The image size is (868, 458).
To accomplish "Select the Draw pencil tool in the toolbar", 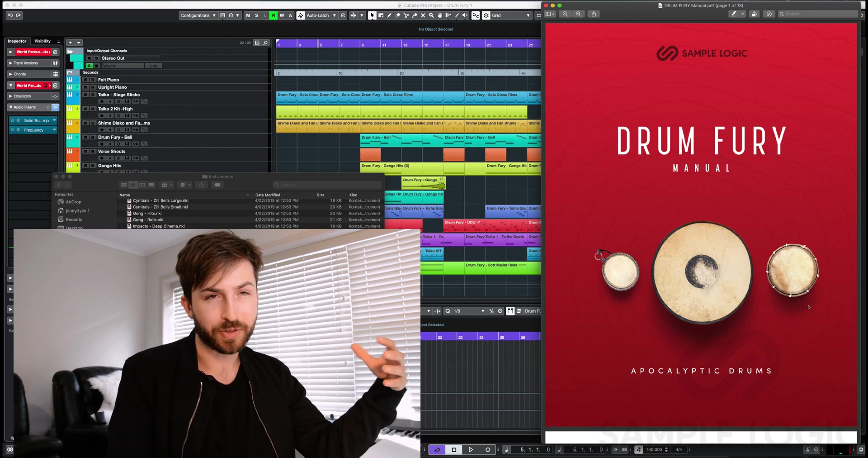I will pos(390,15).
